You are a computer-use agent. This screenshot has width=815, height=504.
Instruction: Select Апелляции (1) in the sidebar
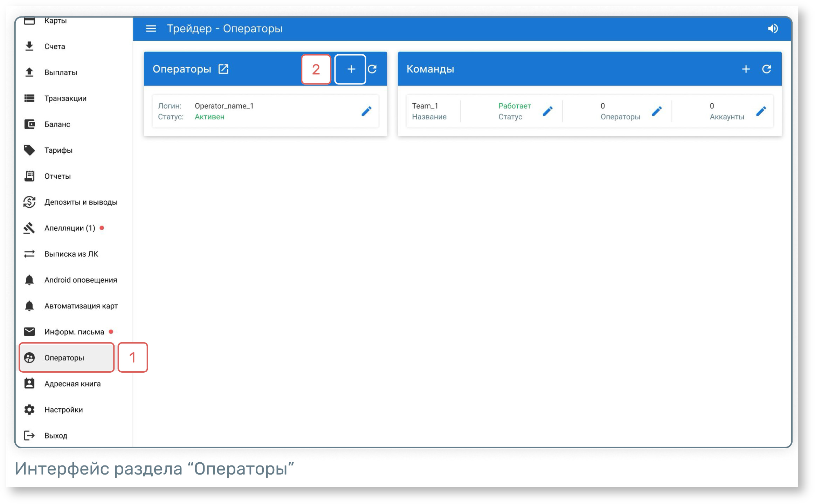click(69, 228)
